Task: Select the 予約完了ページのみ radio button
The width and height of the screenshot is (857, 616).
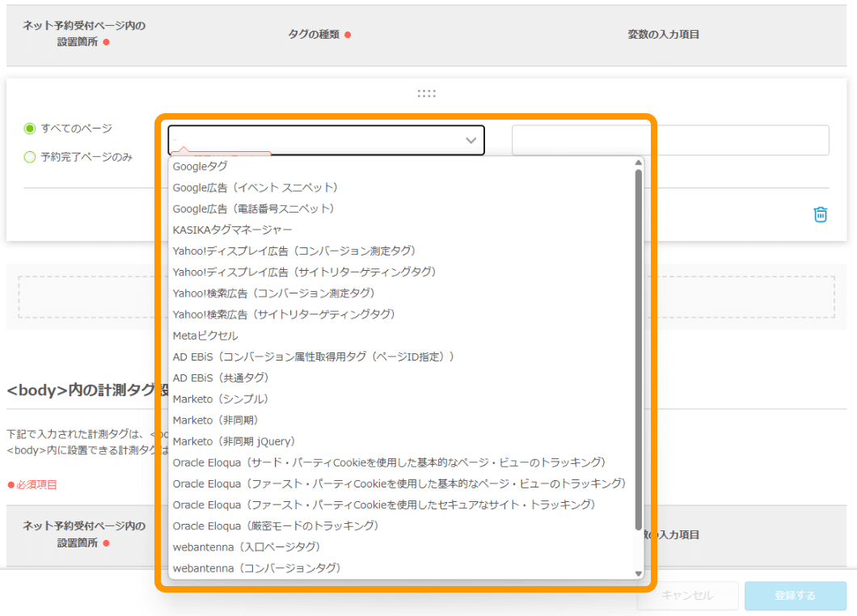Action: click(x=30, y=158)
